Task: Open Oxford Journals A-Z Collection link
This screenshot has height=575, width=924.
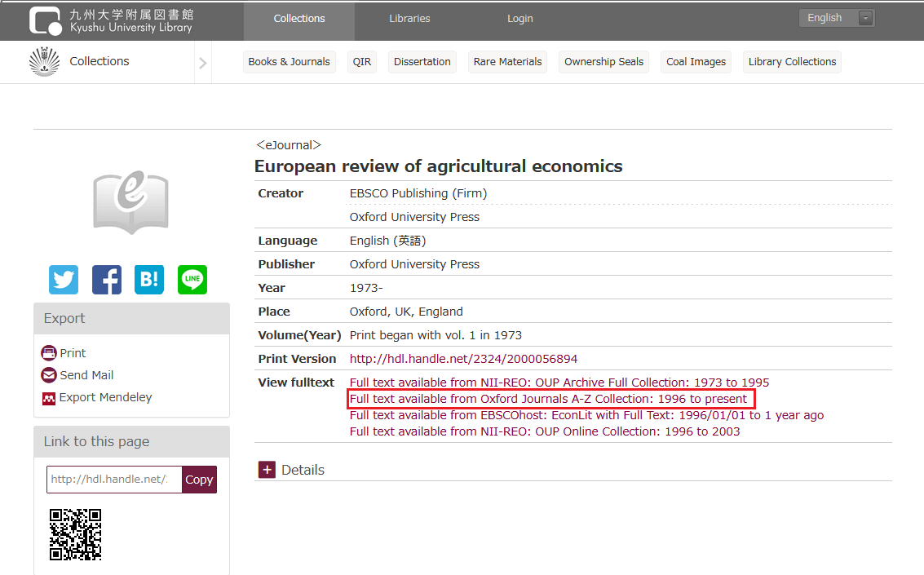Action: coord(548,399)
